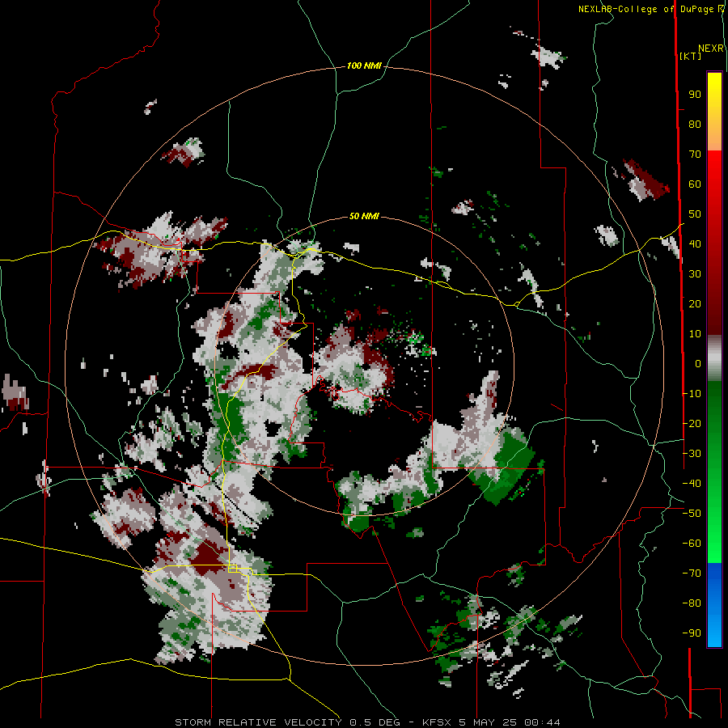Select the -50 knot scale label

(x=692, y=514)
